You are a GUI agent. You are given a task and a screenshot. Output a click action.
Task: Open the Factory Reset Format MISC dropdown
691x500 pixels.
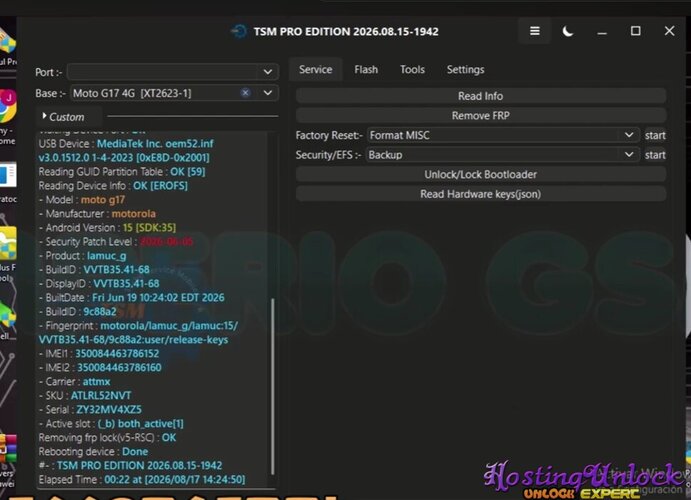pyautogui.click(x=503, y=135)
